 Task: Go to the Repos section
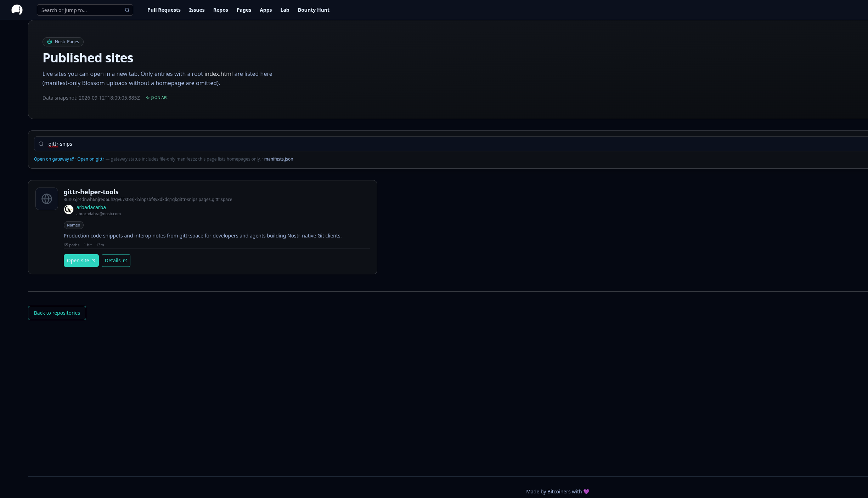click(x=220, y=10)
